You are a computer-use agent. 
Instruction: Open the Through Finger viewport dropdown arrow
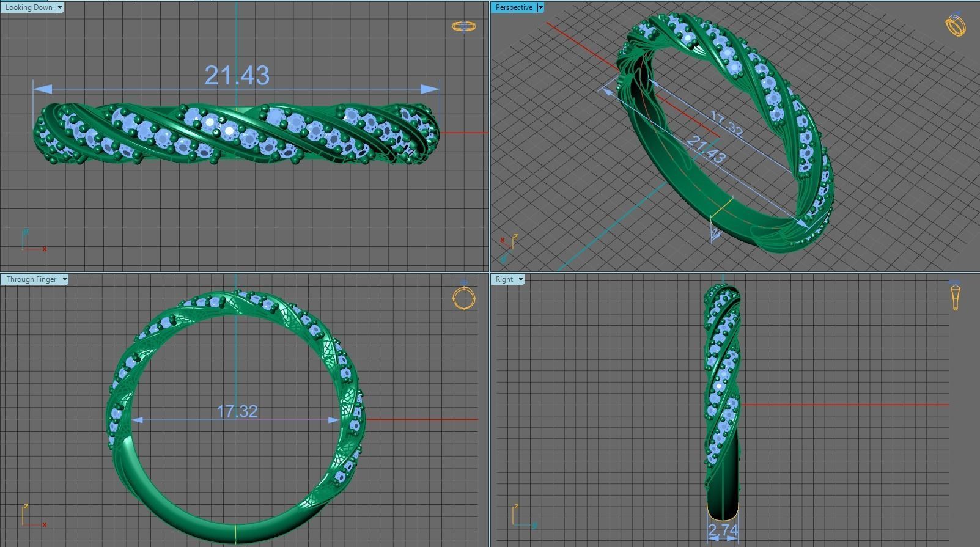click(x=65, y=279)
